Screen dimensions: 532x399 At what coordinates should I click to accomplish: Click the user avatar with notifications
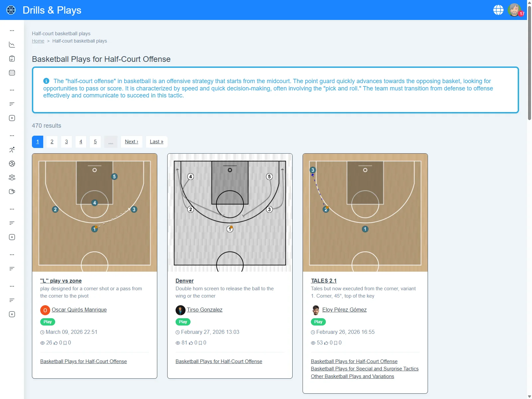click(514, 10)
